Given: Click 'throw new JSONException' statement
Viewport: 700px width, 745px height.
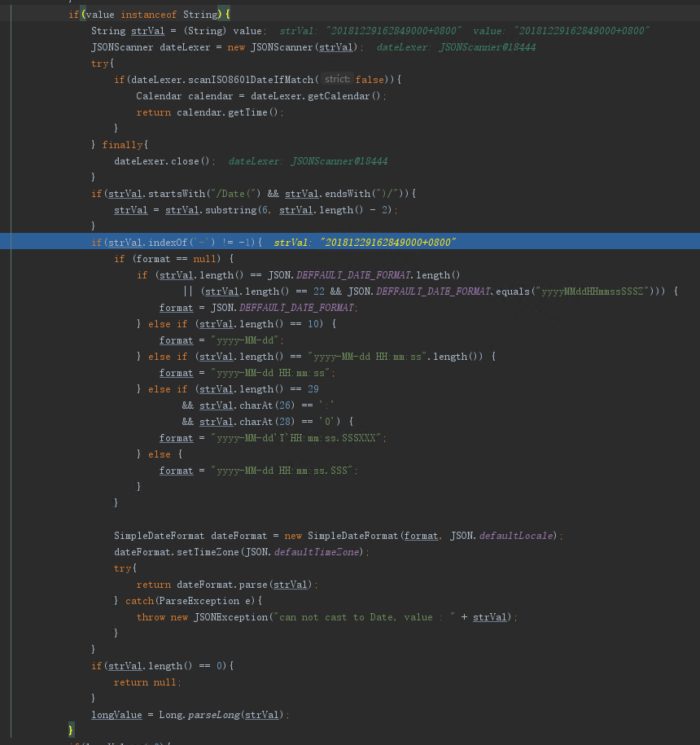Looking at the screenshot, I should click(x=203, y=617).
